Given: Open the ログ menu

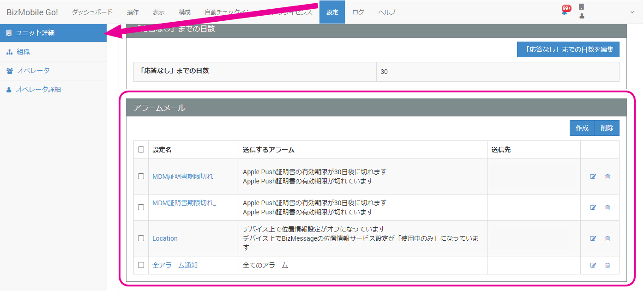Looking at the screenshot, I should click(358, 12).
